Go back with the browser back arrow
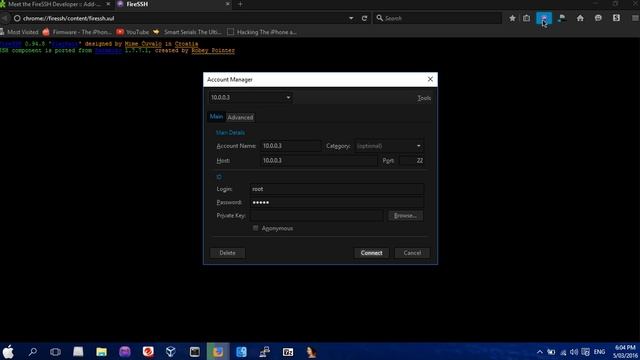Screen dimensions: 640x360 [4, 18]
